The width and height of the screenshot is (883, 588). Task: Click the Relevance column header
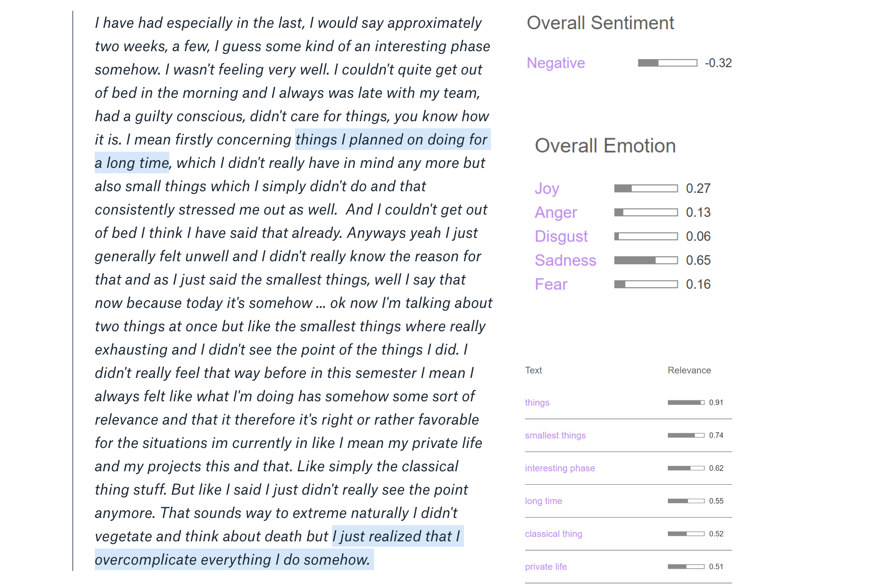pyautogui.click(x=689, y=370)
